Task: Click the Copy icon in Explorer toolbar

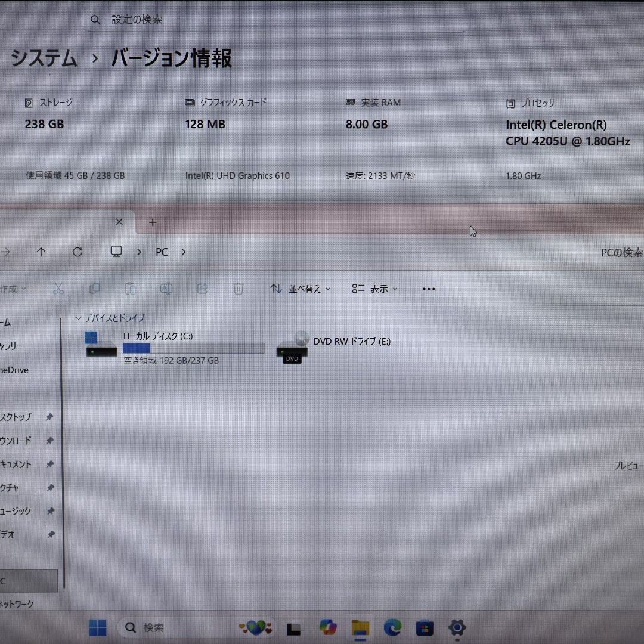Action: click(95, 289)
